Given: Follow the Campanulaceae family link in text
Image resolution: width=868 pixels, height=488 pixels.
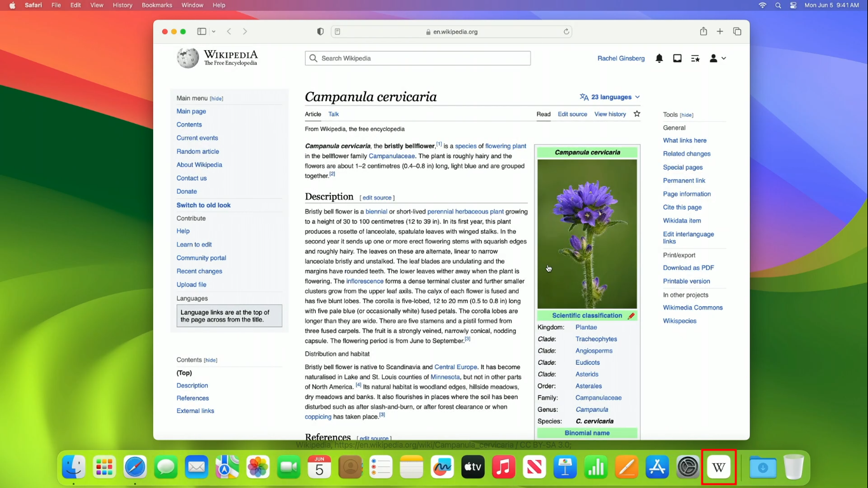Looking at the screenshot, I should [x=391, y=156].
